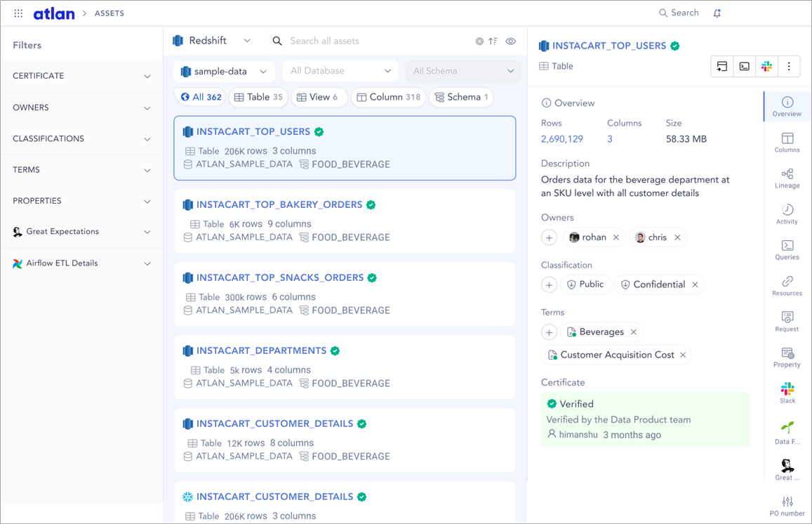Open the notifications bell icon
The width and height of the screenshot is (812, 524).
point(717,13)
